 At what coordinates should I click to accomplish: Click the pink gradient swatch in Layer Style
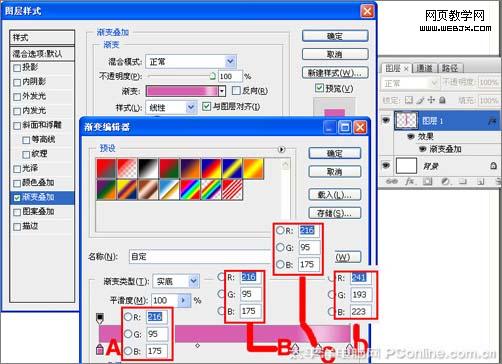182,91
